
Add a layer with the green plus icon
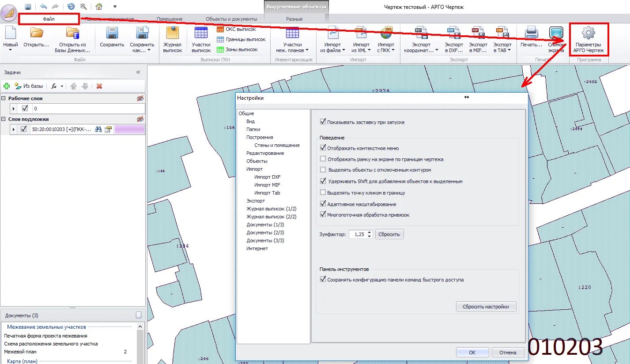(7, 86)
